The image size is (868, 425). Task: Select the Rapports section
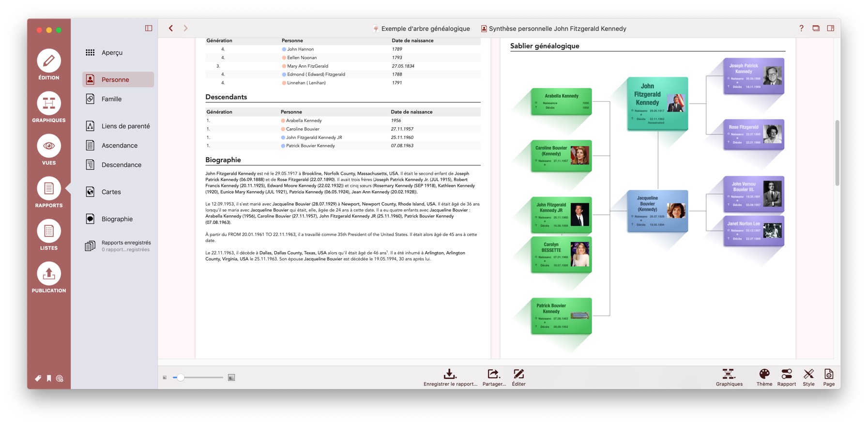(49, 192)
